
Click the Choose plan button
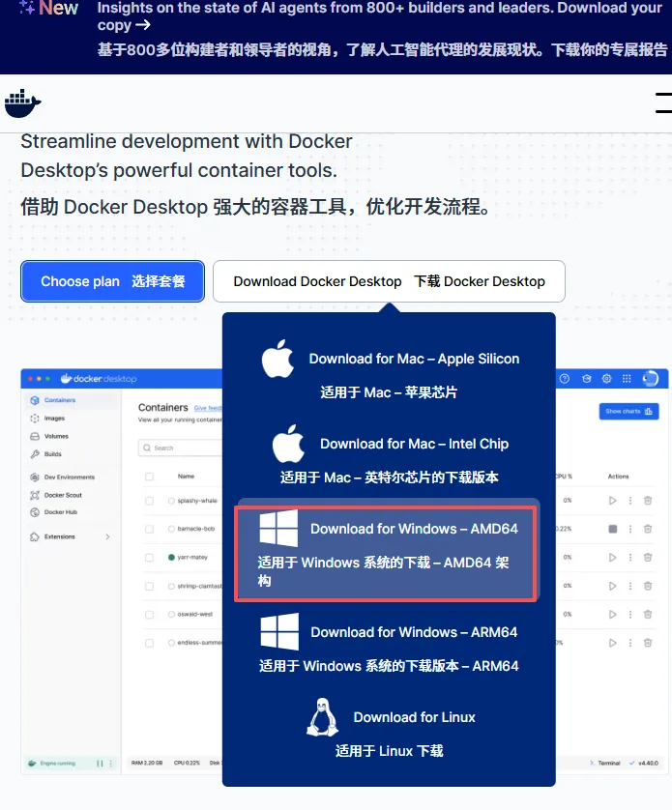coord(113,281)
